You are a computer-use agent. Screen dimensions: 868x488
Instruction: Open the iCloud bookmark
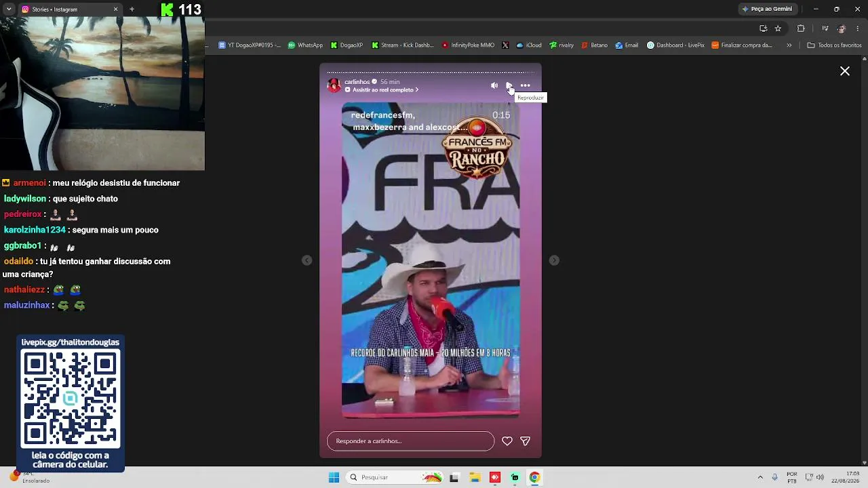tap(529, 45)
